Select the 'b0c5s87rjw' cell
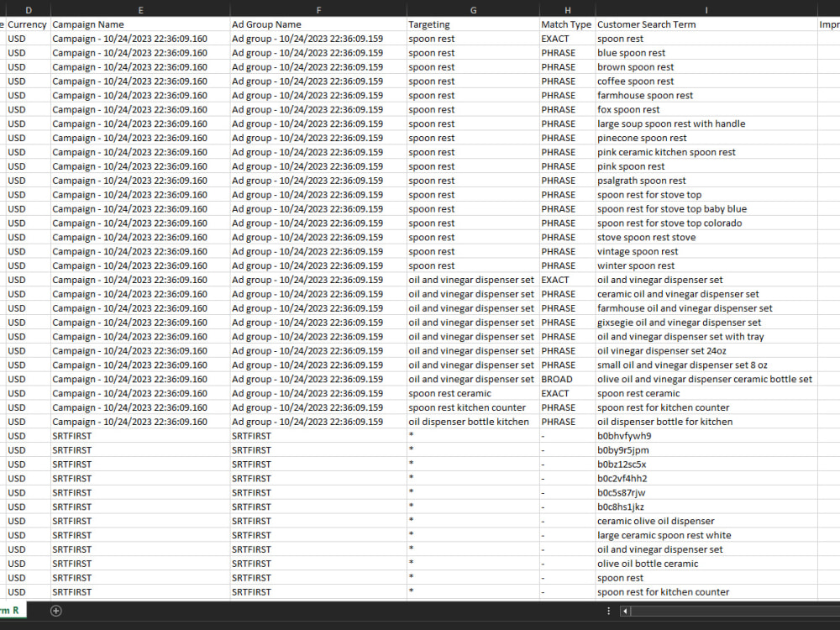The height and width of the screenshot is (630, 840). (706, 493)
